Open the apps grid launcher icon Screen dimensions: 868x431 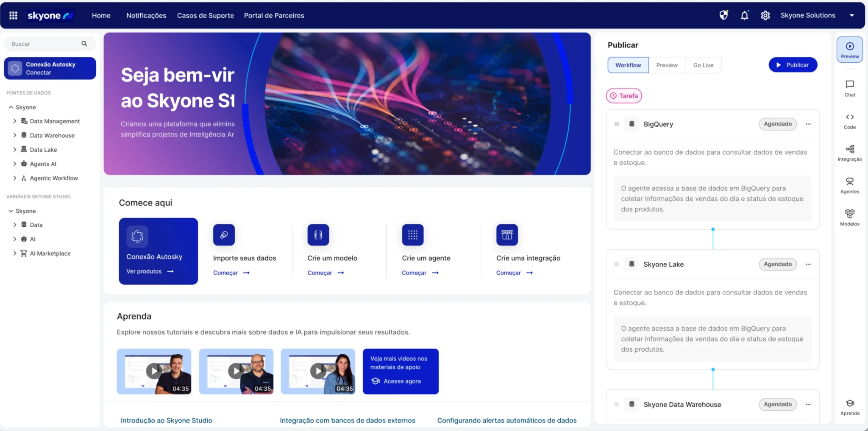point(13,15)
